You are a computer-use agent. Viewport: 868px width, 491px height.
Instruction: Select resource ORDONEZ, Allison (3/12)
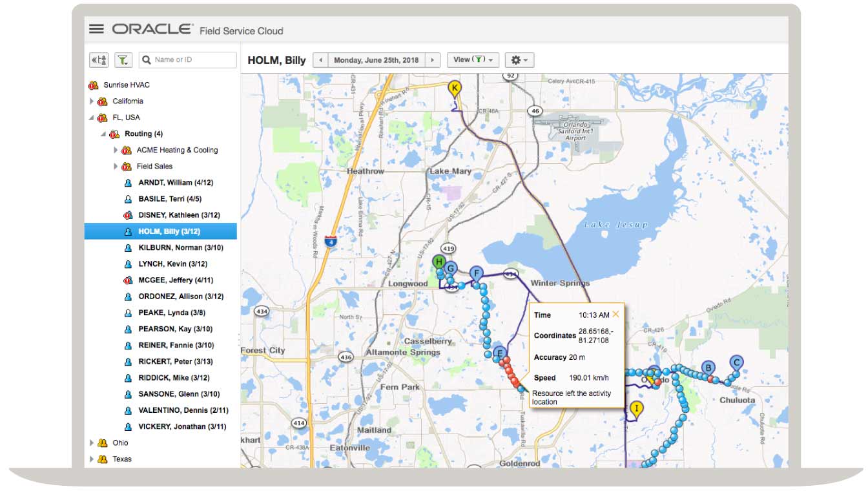click(x=181, y=297)
